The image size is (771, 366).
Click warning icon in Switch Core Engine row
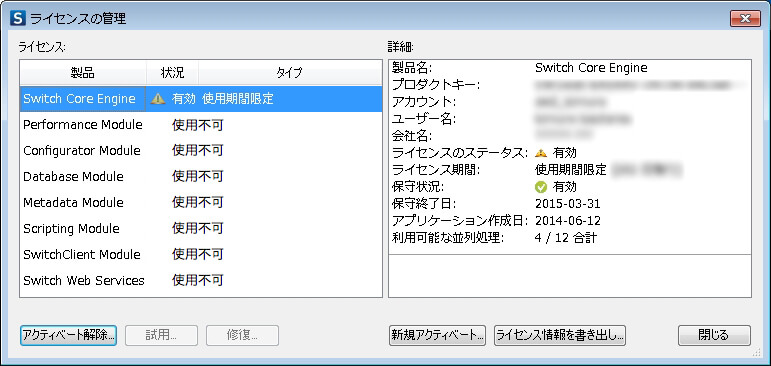[158, 99]
